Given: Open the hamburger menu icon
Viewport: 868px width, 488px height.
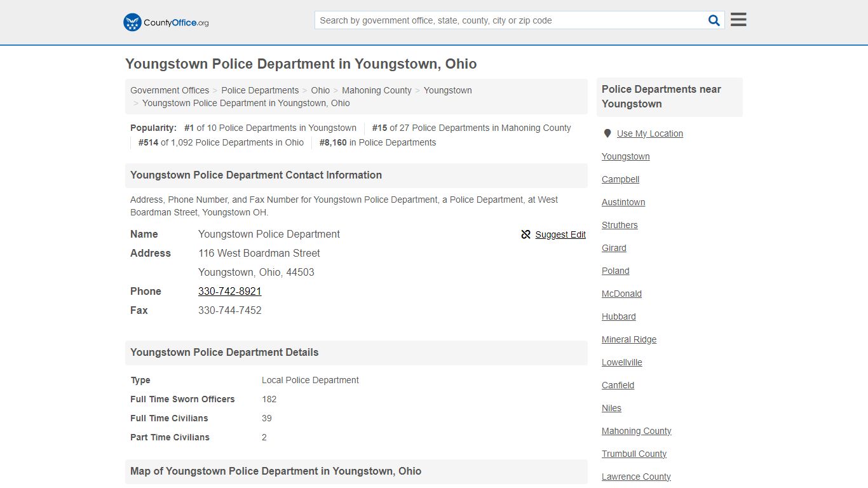Looking at the screenshot, I should [738, 20].
